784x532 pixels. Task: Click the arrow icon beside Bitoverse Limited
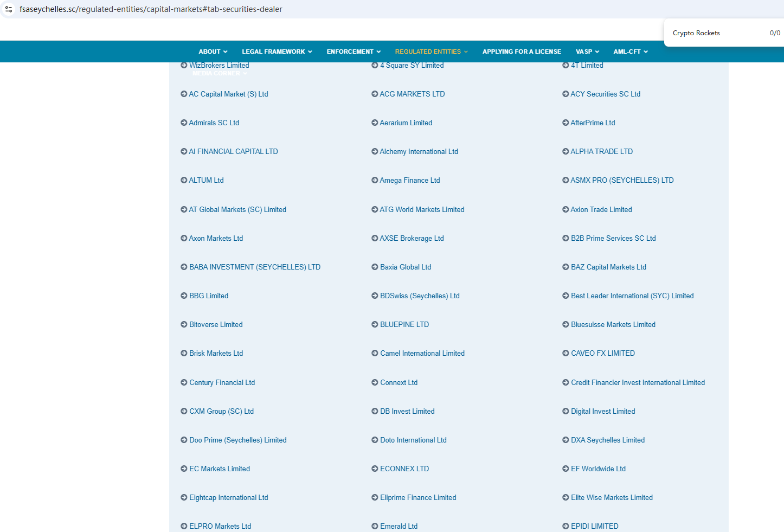[184, 324]
